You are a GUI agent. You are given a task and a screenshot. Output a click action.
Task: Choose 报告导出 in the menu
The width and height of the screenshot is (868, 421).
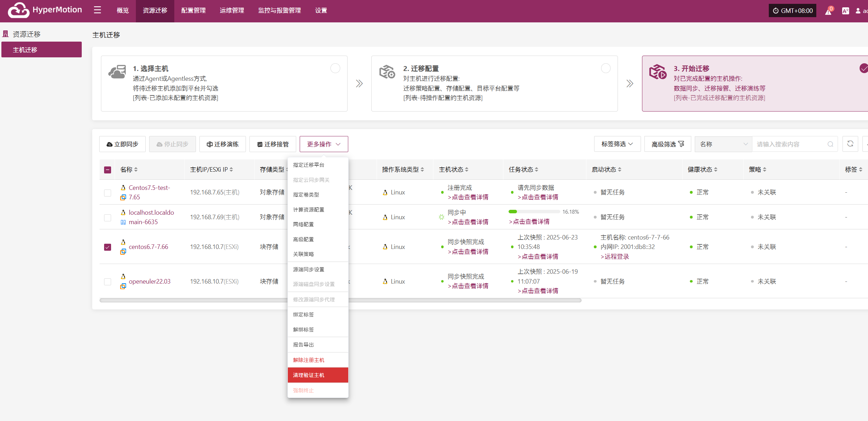point(318,345)
